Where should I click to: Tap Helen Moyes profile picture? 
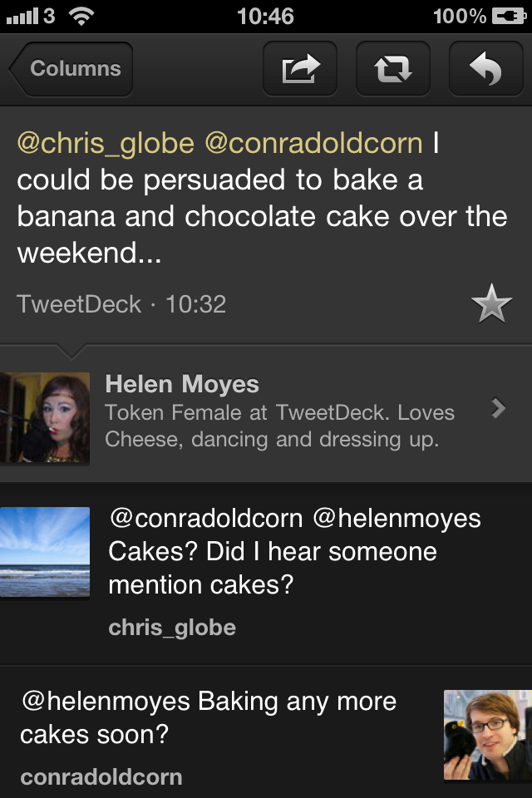click(x=45, y=417)
